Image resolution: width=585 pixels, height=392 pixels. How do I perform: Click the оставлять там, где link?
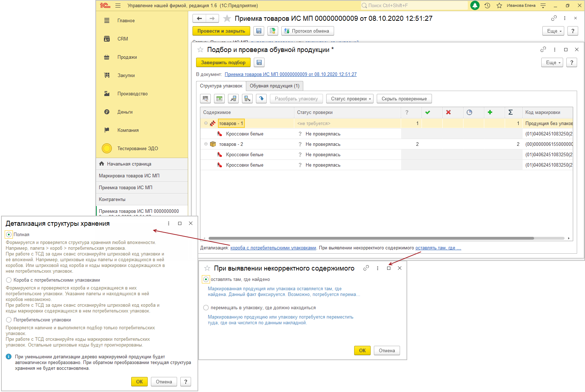point(438,248)
